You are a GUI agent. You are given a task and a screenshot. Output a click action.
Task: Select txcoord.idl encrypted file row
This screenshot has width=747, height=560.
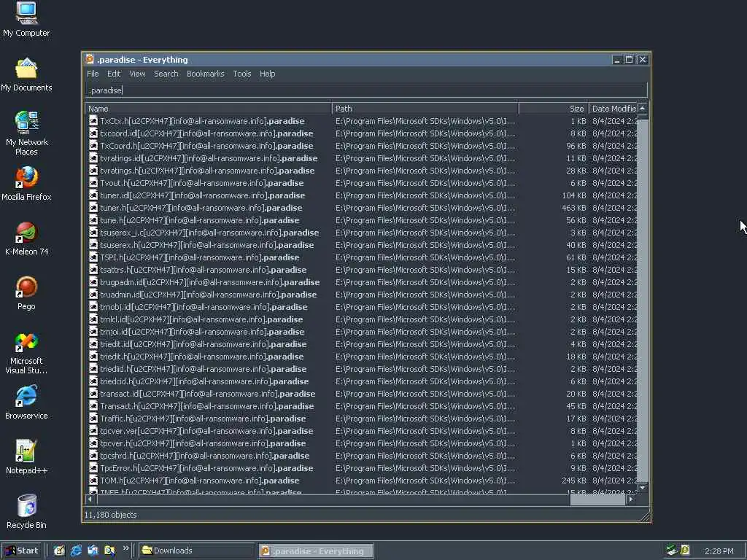pyautogui.click(x=362, y=133)
